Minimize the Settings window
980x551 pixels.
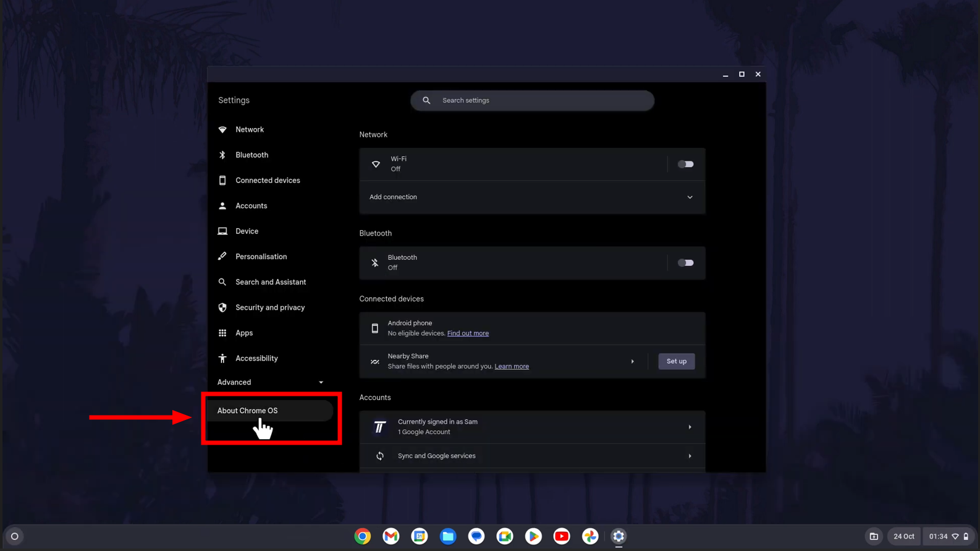coord(725,74)
